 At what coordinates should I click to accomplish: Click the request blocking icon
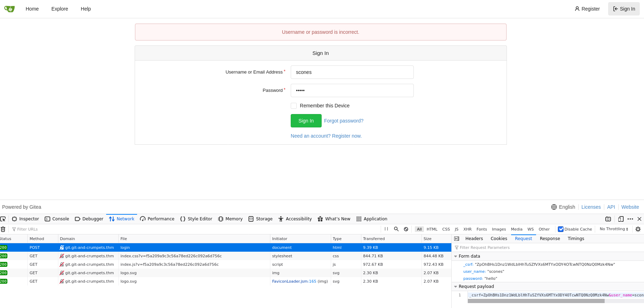click(x=406, y=229)
